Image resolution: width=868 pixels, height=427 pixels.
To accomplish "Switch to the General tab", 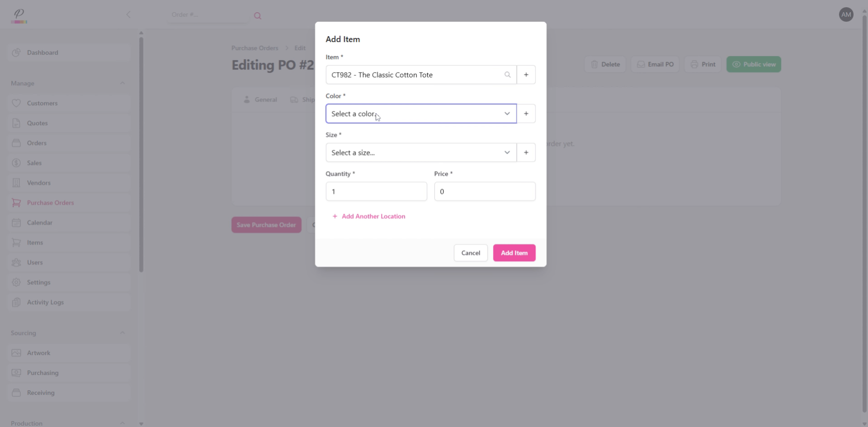I will (266, 99).
